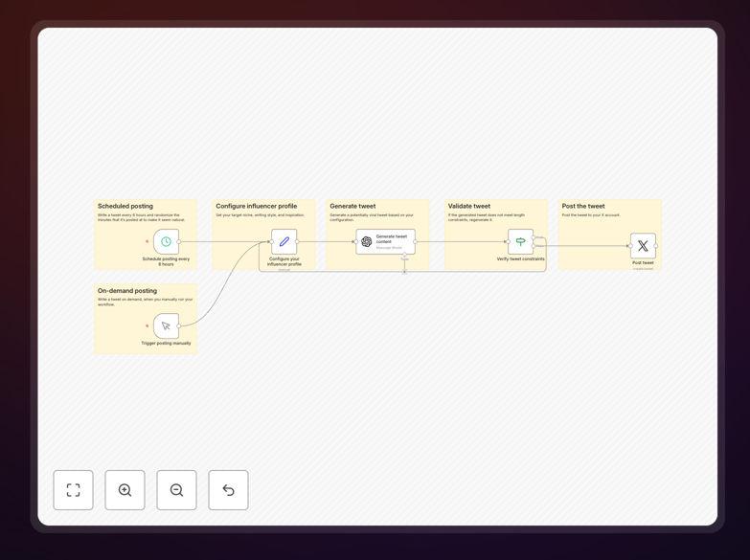
Task: Click the 'Configure your influencer profile' node label
Action: tap(284, 261)
